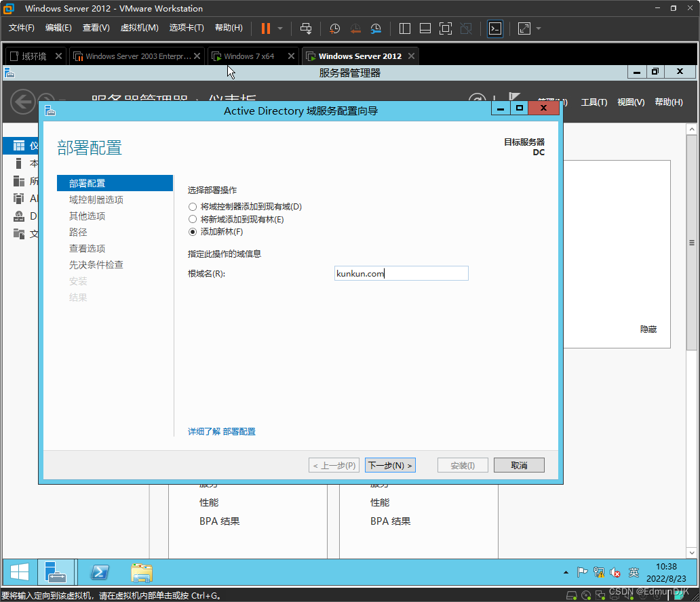
Task: Click the back arrow in Server Manager
Action: coord(23,102)
